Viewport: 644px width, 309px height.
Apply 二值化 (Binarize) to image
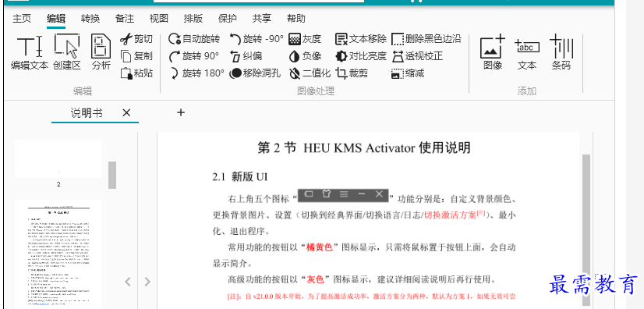[x=310, y=73]
